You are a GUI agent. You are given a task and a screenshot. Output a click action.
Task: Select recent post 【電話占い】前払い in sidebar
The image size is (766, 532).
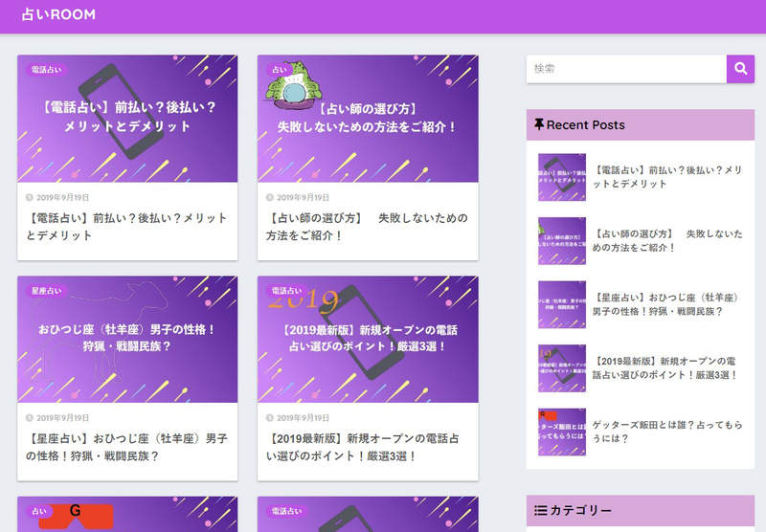click(668, 177)
